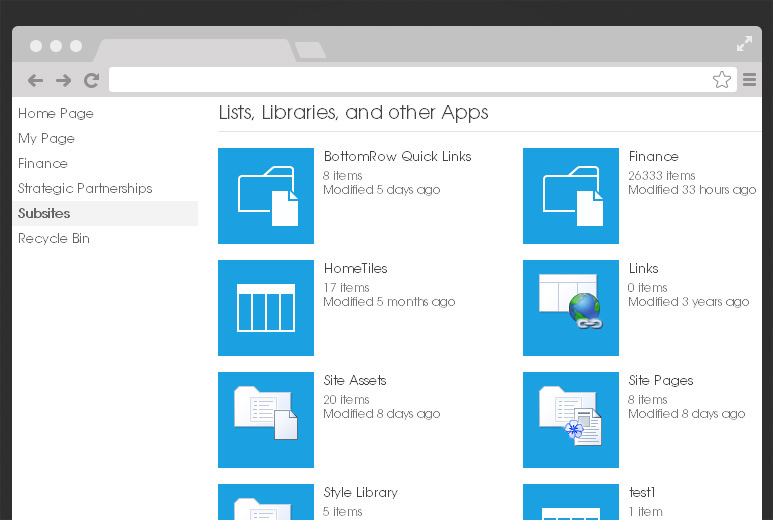Click the new tab button
Screen dimensions: 773x520
pyautogui.click(x=310, y=50)
